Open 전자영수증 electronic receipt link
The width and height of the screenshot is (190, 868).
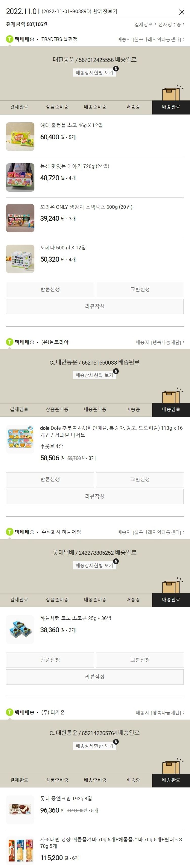click(171, 25)
